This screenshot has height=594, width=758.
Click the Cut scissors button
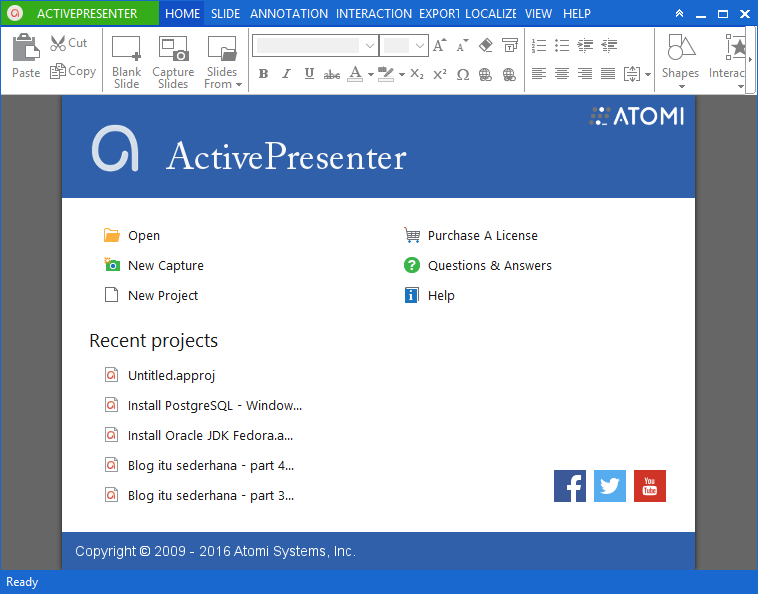68,43
